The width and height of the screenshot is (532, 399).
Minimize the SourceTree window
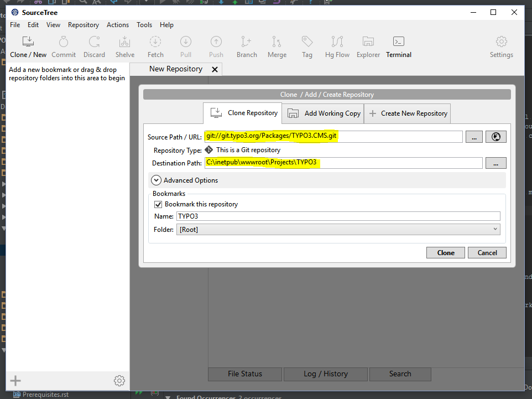[473, 13]
